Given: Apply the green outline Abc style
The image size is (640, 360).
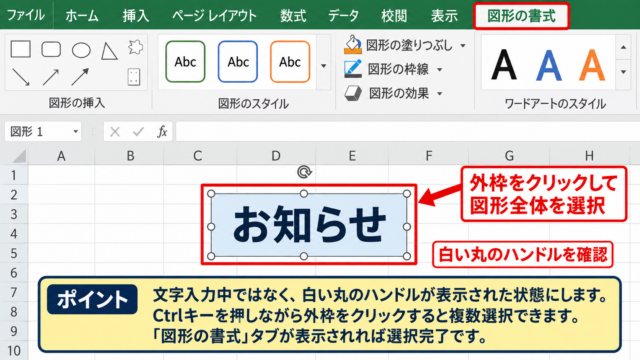Looking at the screenshot, I should click(x=185, y=62).
